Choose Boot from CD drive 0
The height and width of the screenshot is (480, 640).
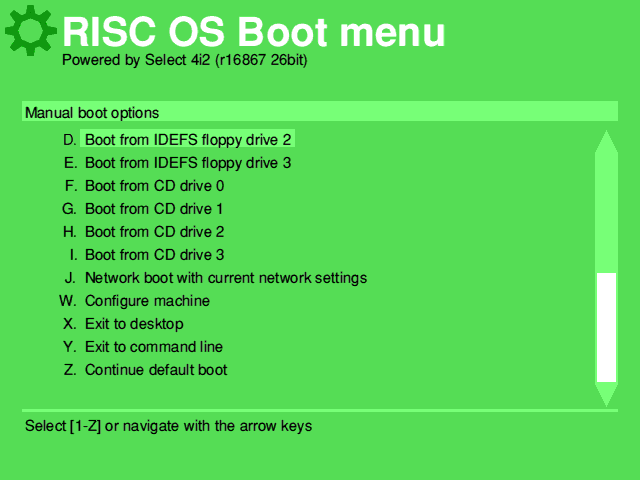[154, 186]
